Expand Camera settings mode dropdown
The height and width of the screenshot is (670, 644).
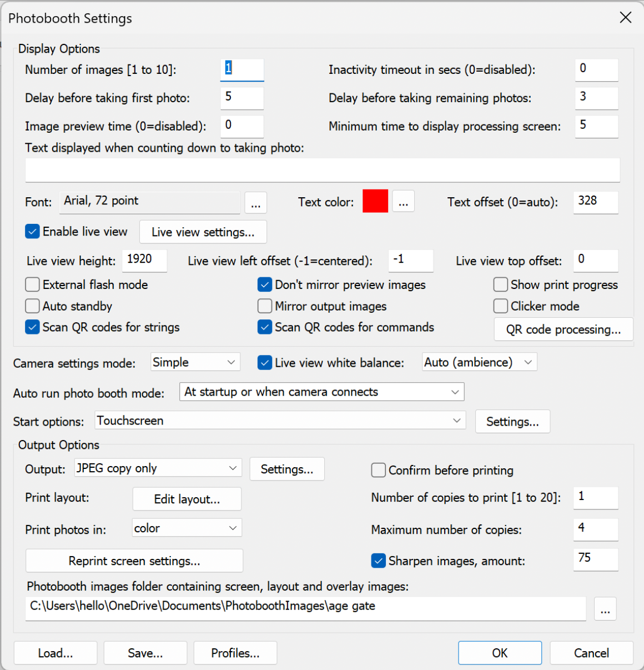pos(195,362)
